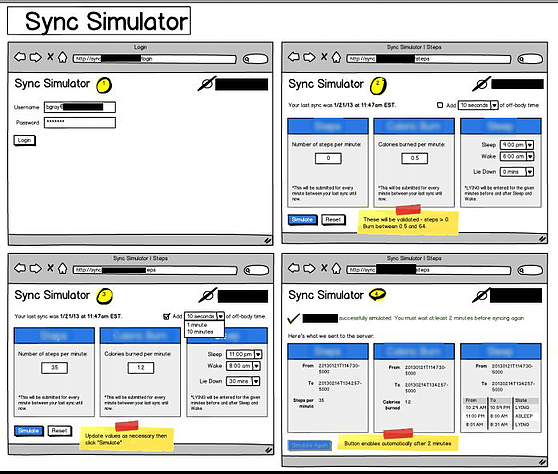Click the Login button
This screenshot has height=474, width=558.
click(x=24, y=140)
